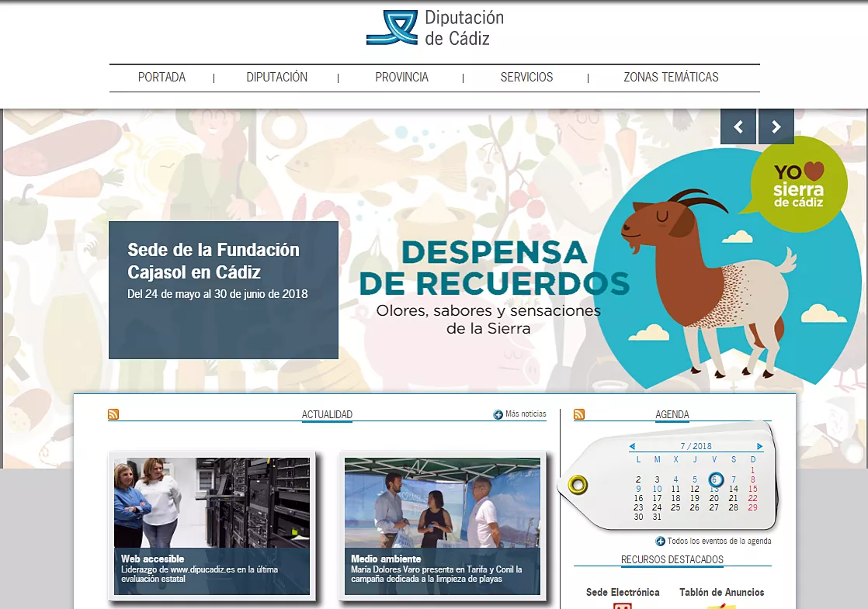Image resolution: width=868 pixels, height=609 pixels.
Task: Open the PORTADA menu item
Action: (x=161, y=78)
